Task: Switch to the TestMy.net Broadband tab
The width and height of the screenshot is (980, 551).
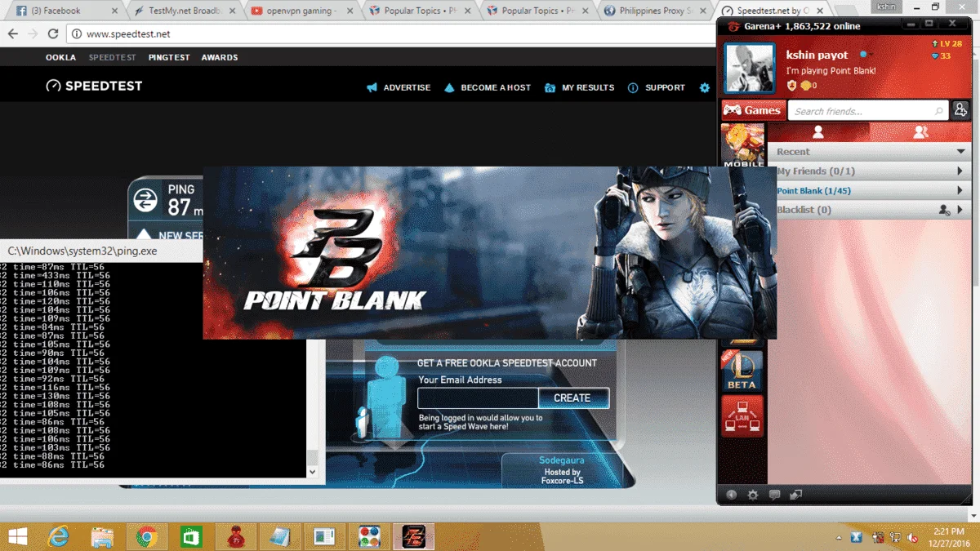Action: 184,11
